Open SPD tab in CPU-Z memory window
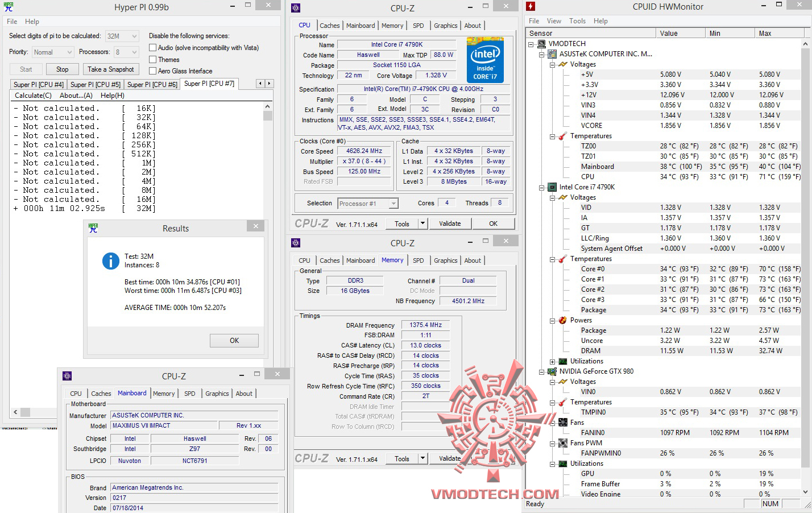Image resolution: width=812 pixels, height=513 pixels. (x=418, y=260)
